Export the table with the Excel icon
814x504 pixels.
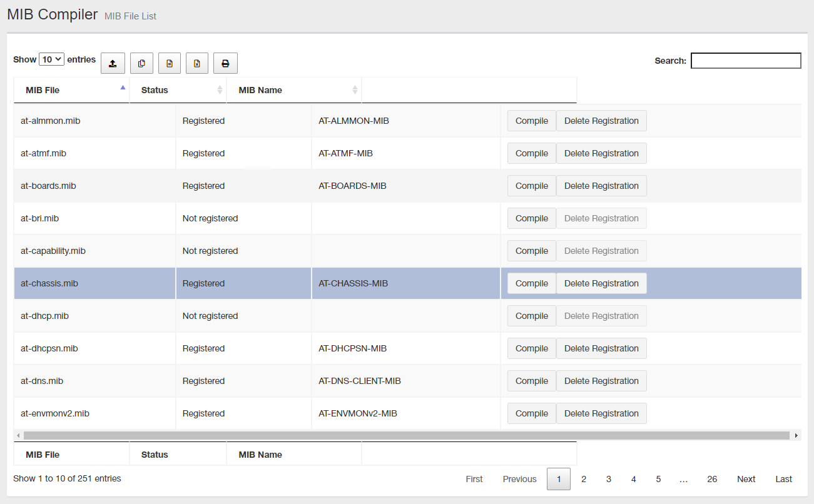click(196, 63)
